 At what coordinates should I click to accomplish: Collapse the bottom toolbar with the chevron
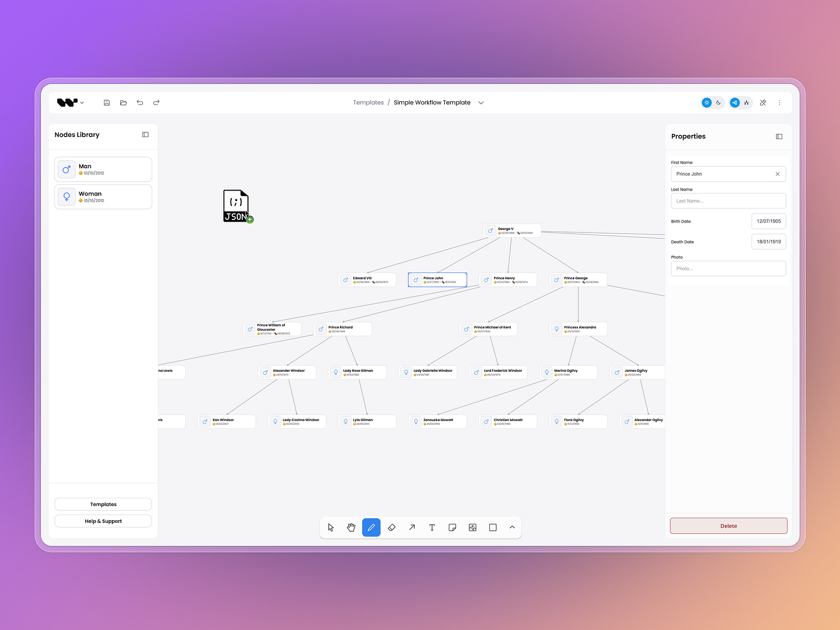pos(512,527)
